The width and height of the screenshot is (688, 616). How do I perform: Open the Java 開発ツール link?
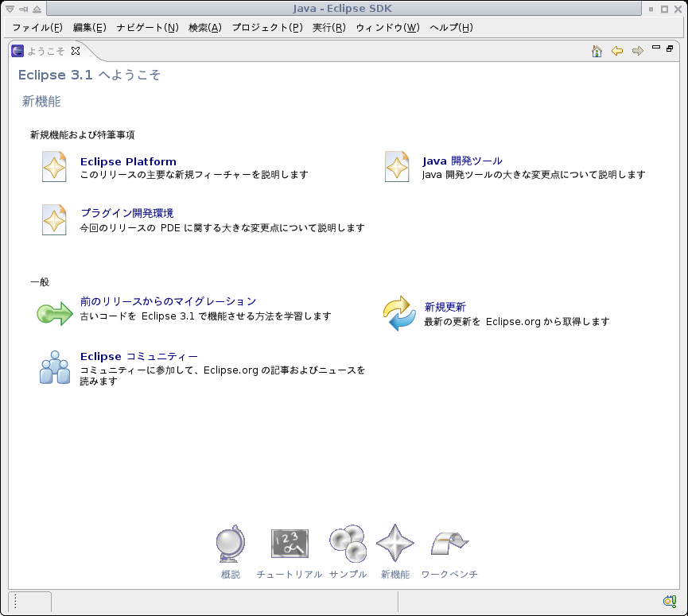click(x=462, y=161)
